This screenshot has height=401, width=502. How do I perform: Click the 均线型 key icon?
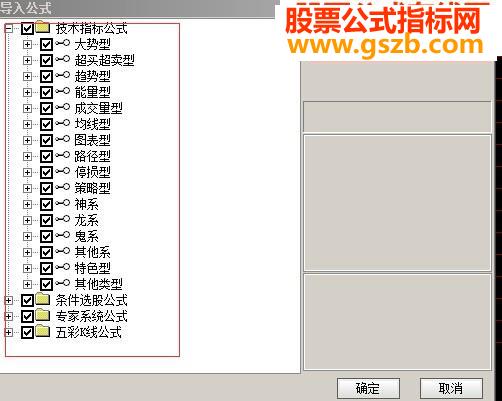point(63,124)
